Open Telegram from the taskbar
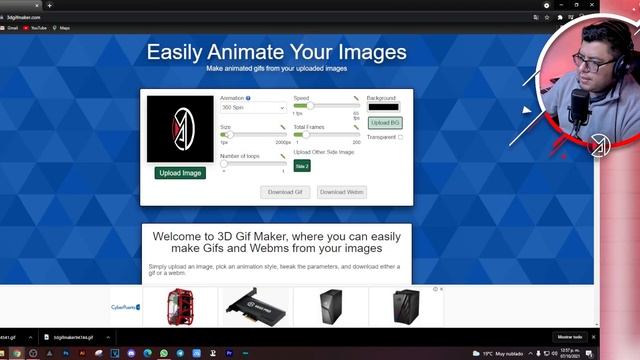 [x=180, y=353]
